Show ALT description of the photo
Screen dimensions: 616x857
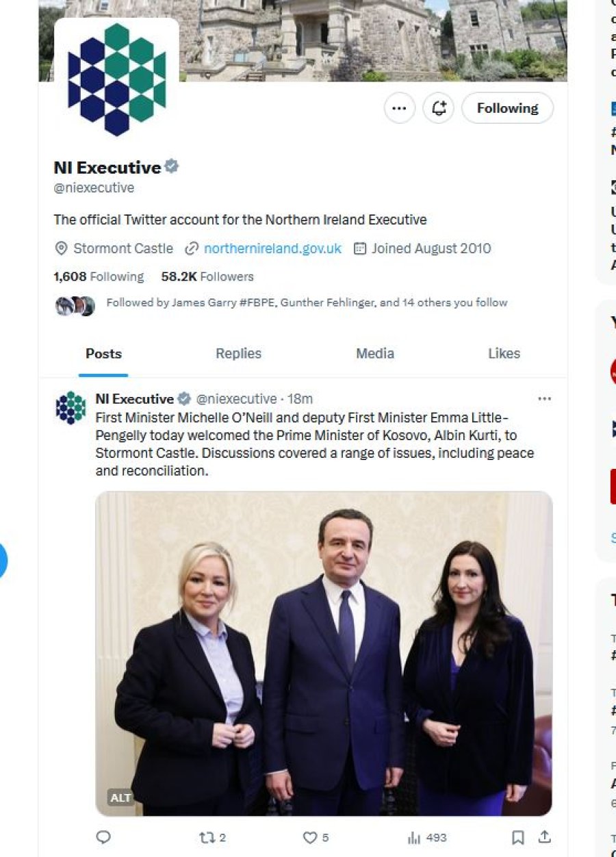tap(120, 798)
